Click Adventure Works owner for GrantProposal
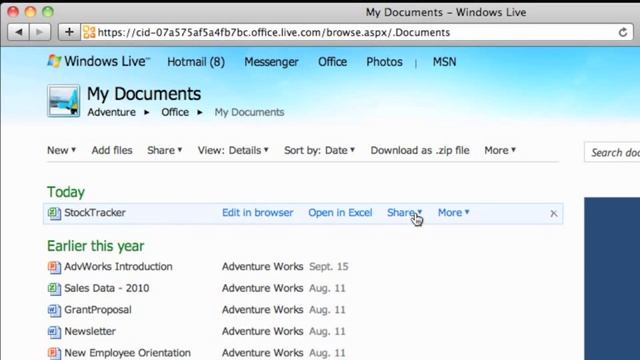This screenshot has height=360, width=640. point(262,310)
